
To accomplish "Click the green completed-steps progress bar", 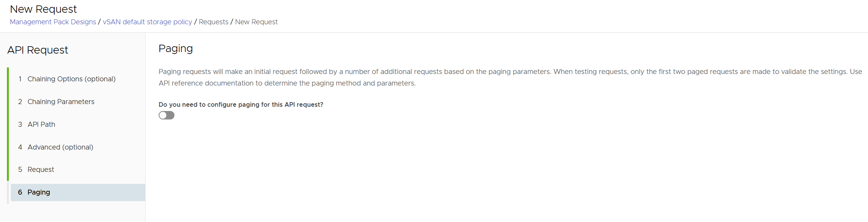I will pyautogui.click(x=8, y=124).
